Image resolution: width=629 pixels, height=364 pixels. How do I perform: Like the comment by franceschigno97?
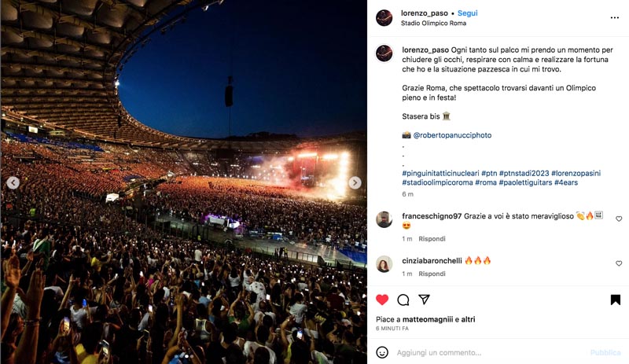[619, 219]
